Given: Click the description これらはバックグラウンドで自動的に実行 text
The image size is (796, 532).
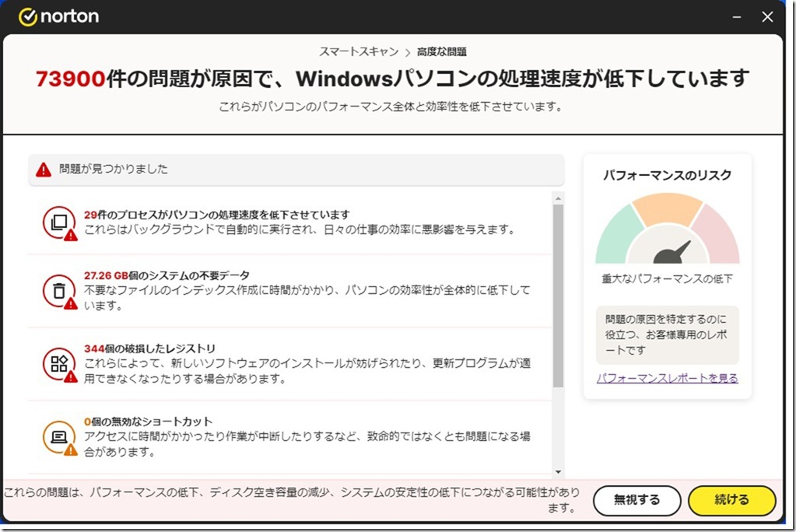Looking at the screenshot, I should [300, 230].
